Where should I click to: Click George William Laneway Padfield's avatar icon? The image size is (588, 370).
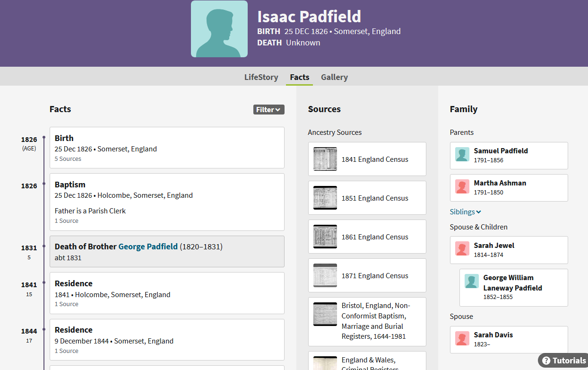tap(472, 282)
